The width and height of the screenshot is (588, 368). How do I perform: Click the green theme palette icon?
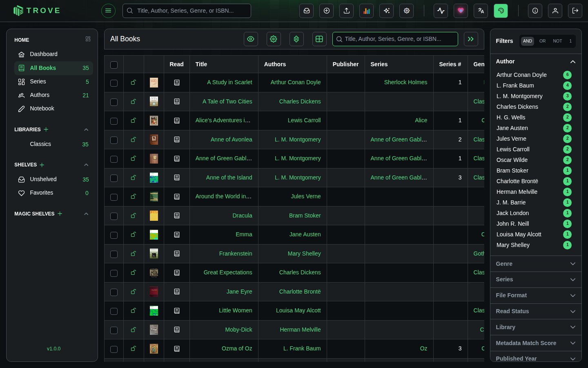[x=501, y=11]
